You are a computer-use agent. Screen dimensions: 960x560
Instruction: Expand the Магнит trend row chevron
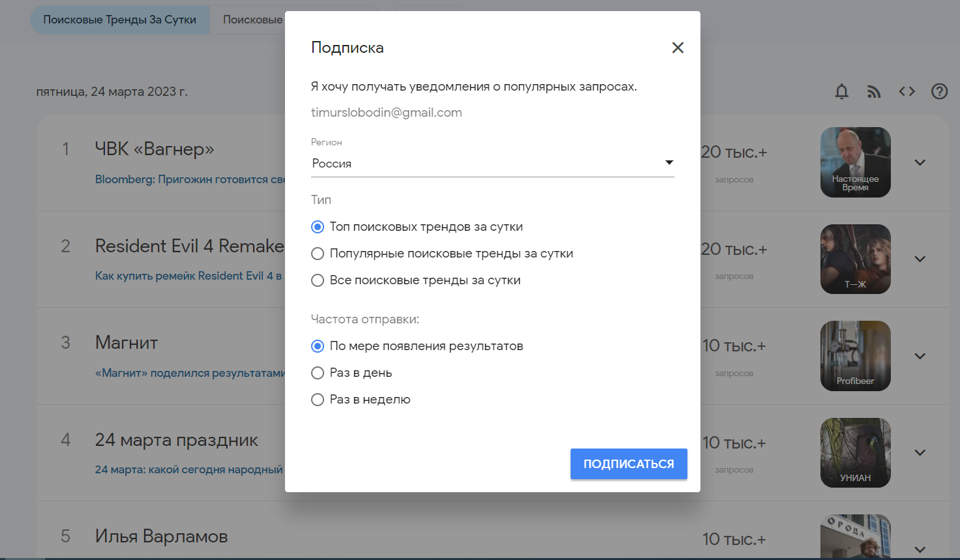920,356
